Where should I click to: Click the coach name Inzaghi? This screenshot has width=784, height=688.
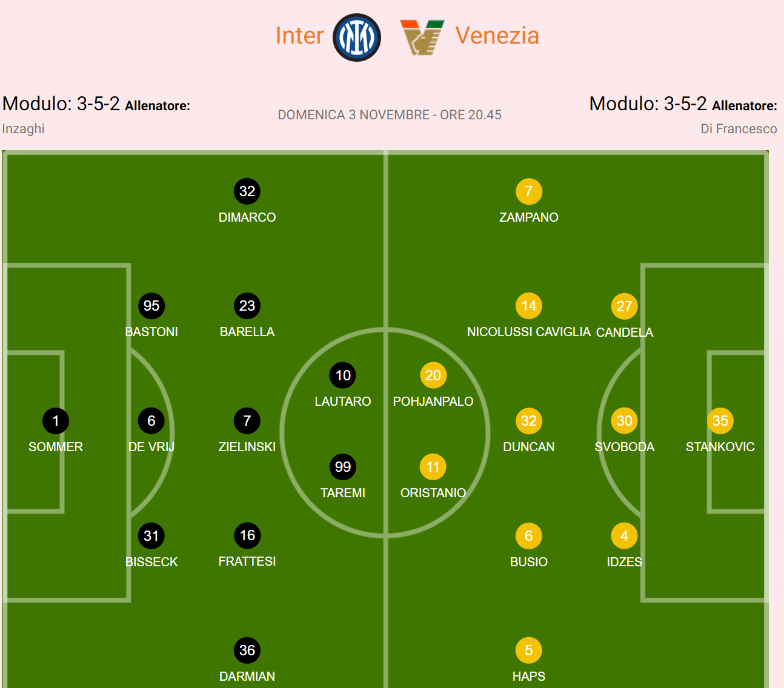[x=24, y=129]
